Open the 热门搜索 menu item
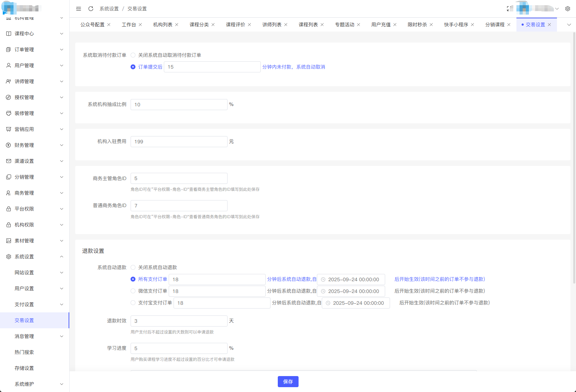 click(24, 352)
